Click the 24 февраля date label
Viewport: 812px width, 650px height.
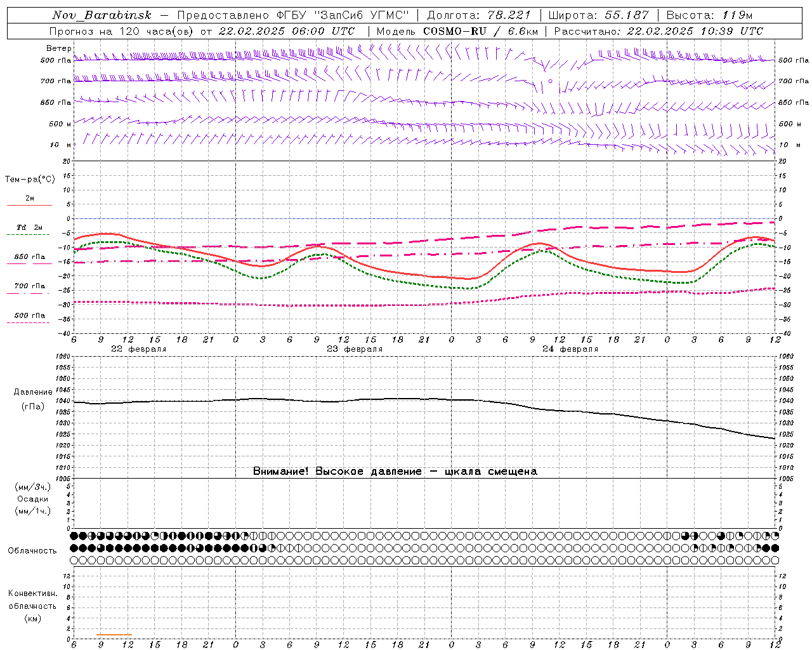(x=570, y=349)
